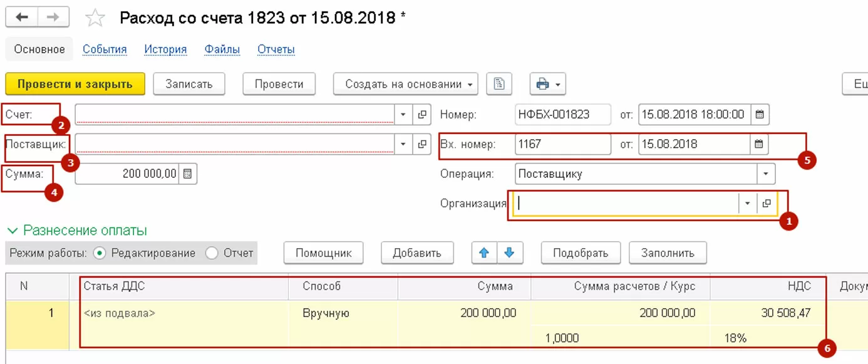Open the document report icon button
This screenshot has width=868, height=364.
point(499,84)
